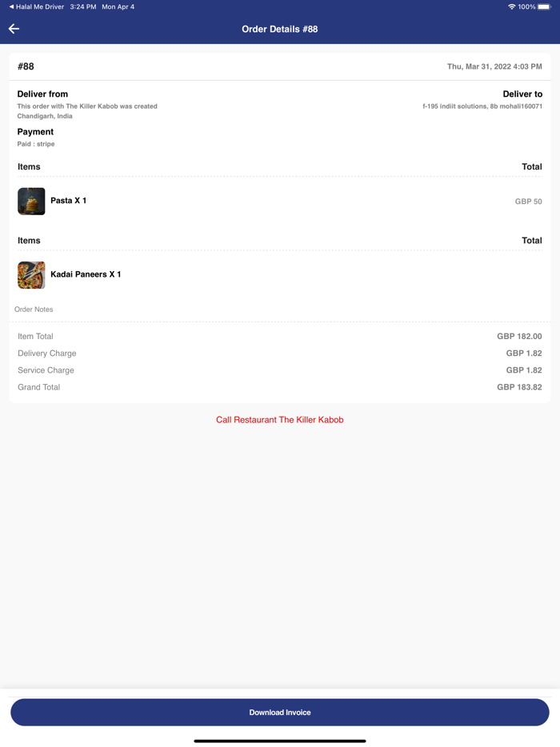The height and width of the screenshot is (747, 560).
Task: Tap the order number #88 label
Action: tap(26, 66)
